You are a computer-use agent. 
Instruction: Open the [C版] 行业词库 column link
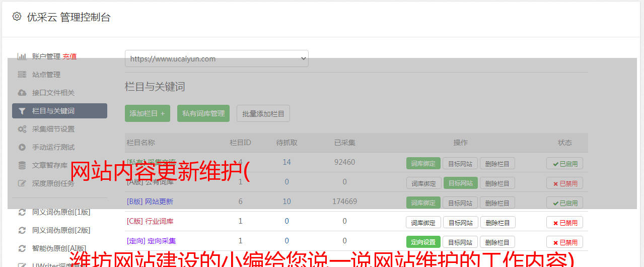pyautogui.click(x=150, y=221)
